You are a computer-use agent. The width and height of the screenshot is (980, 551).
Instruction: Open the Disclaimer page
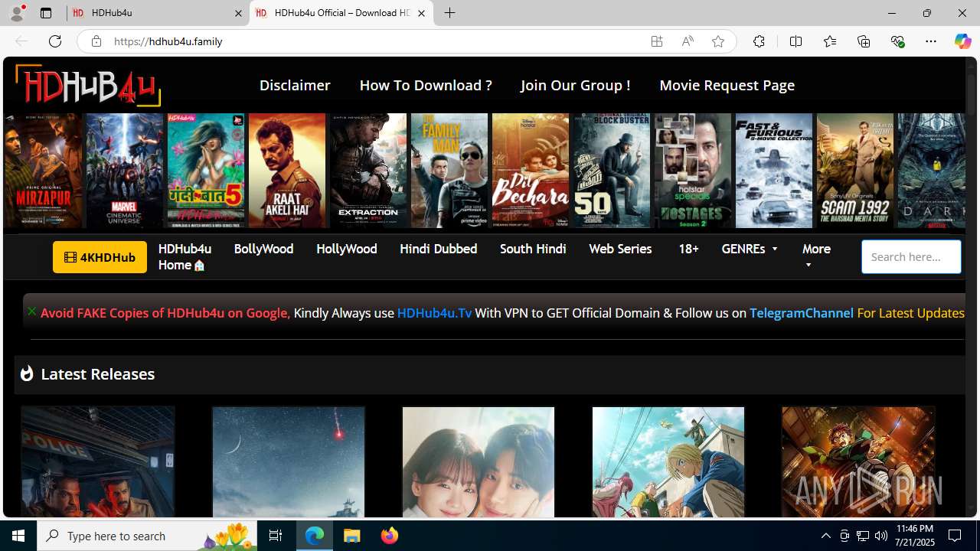[295, 85]
